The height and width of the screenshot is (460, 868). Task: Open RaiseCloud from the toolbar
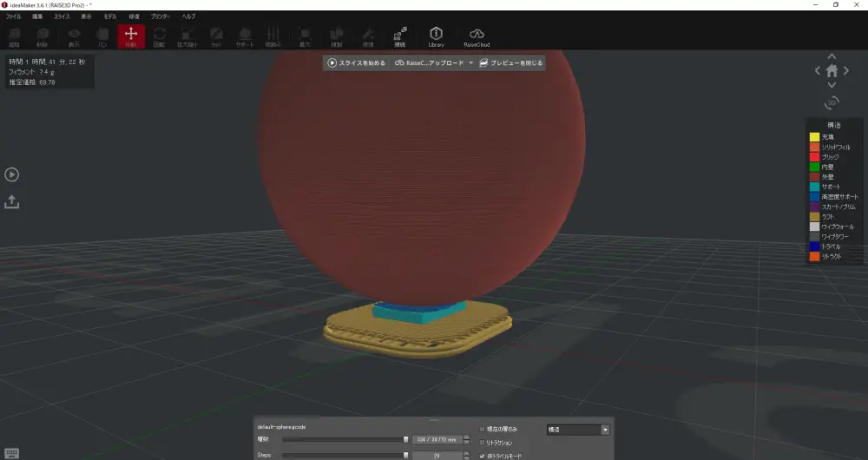[x=477, y=36]
